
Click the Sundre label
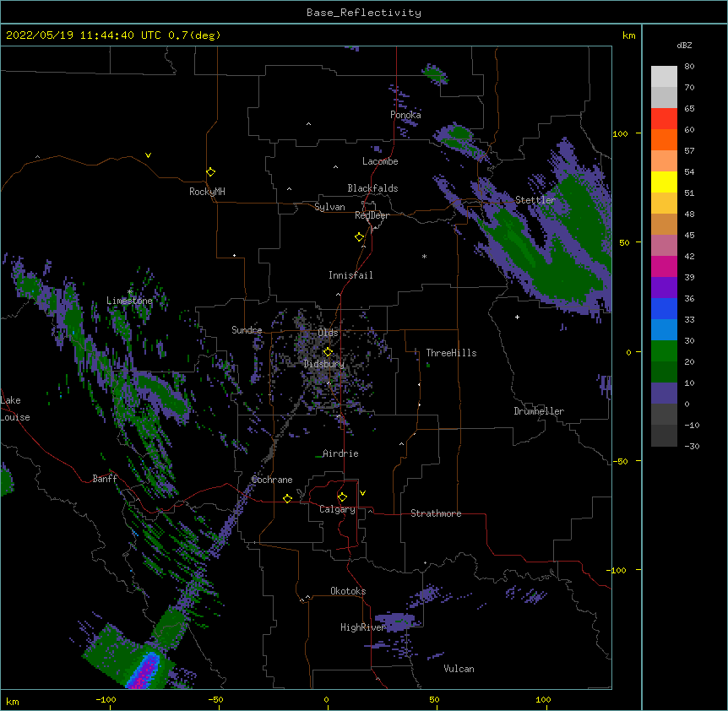(247, 330)
